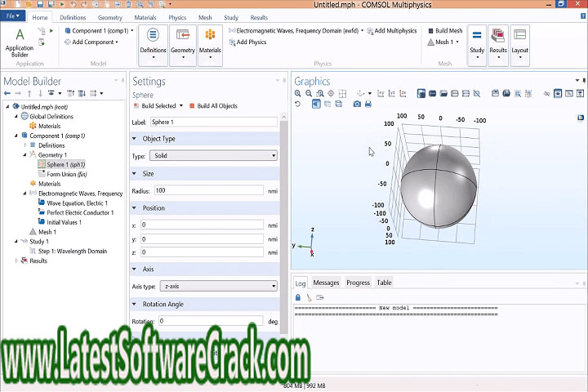Move selected node up

pyautogui.click(x=29, y=93)
